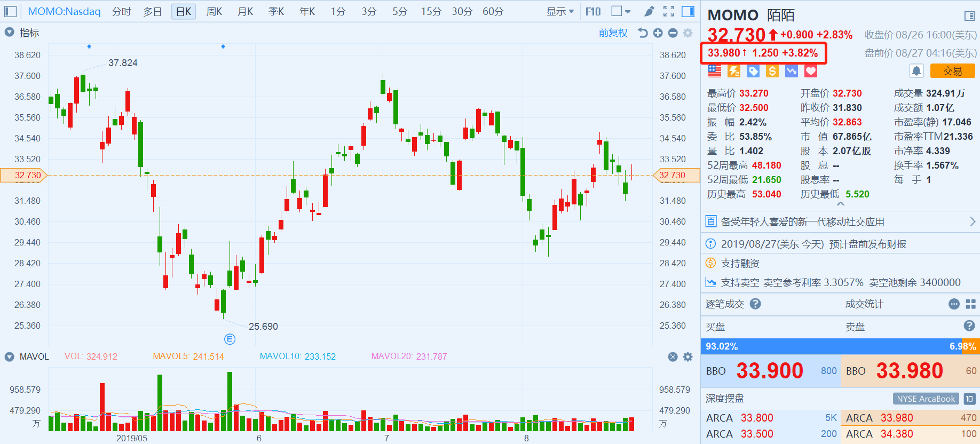Screen dimensions: 980x444
Task: Open the earnings release notice row
Action: pos(841,244)
